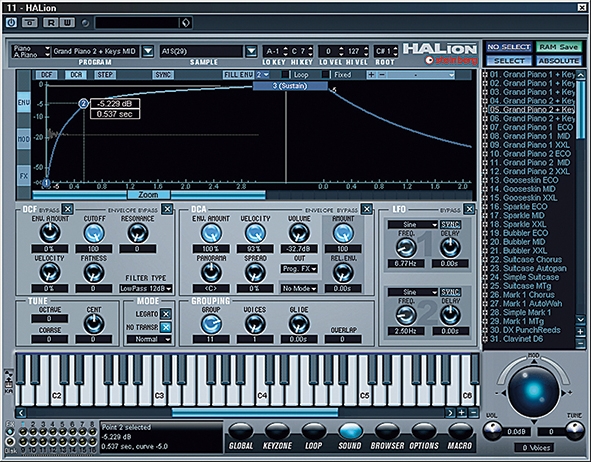Screen dimensions: 591x462
Task: Click the LFO 1 FREQ knob
Action: (x=406, y=248)
